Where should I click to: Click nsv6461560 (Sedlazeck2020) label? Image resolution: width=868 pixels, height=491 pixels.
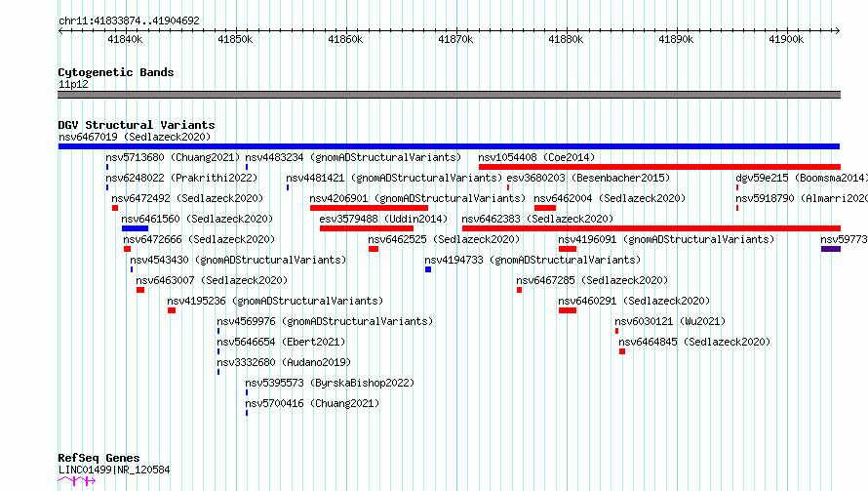[197, 219]
